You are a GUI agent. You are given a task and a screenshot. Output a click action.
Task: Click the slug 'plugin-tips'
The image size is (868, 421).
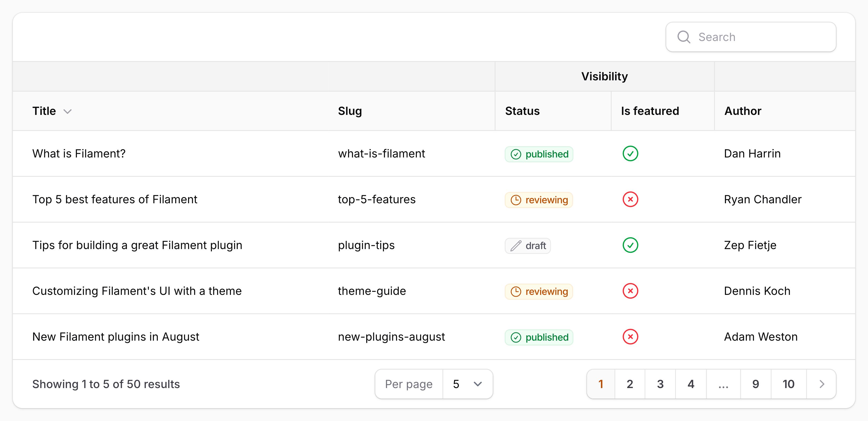tap(366, 245)
